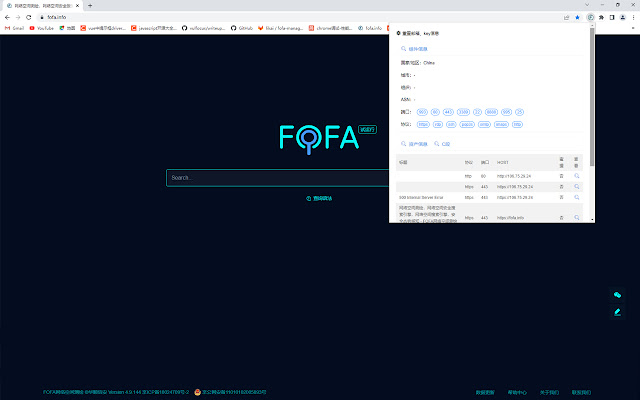Viewport: 640px width, 400px height.
Task: Open the fofa.info bookmark
Action: [x=370, y=28]
